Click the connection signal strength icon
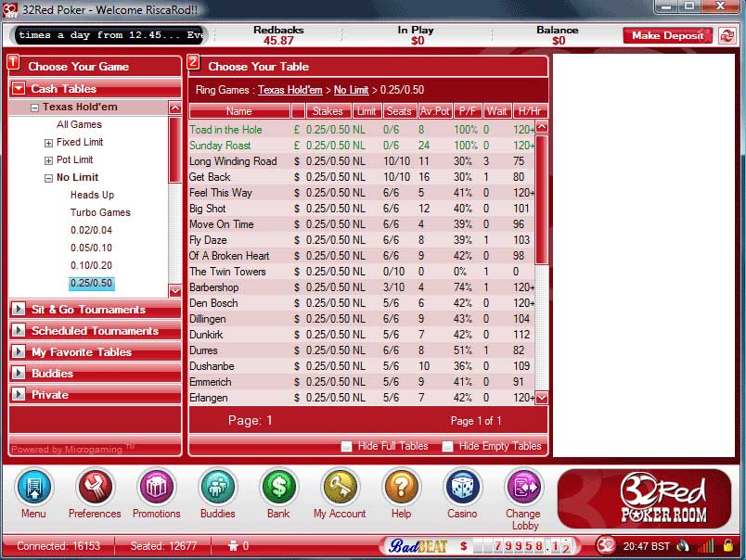746x560 pixels. [x=706, y=546]
